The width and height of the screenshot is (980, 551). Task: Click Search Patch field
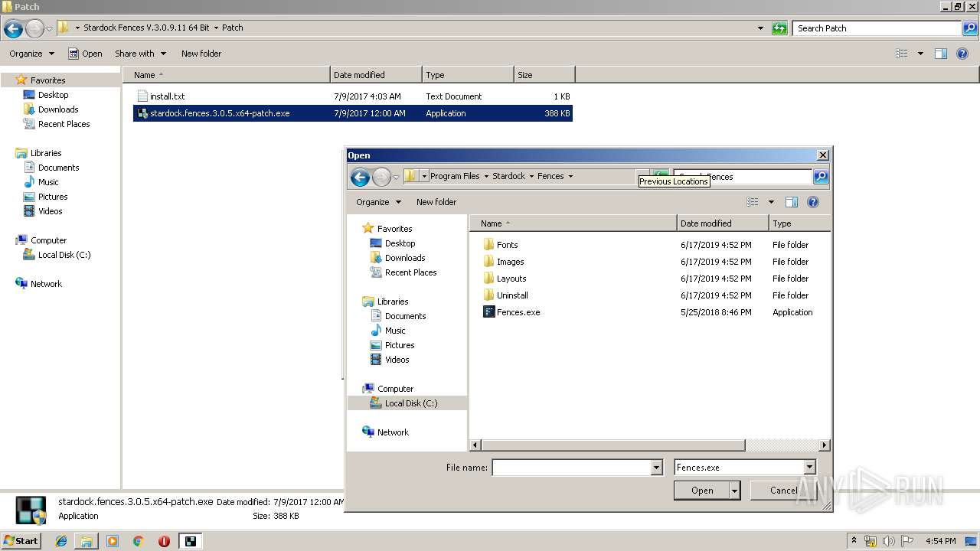(877, 28)
